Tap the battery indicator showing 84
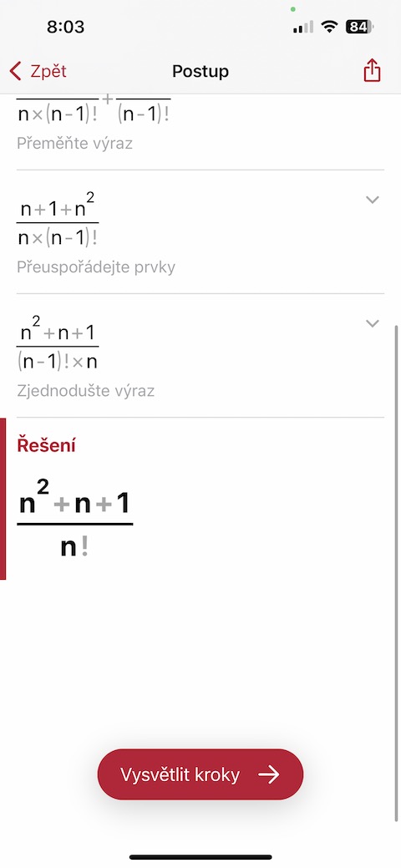 click(359, 27)
